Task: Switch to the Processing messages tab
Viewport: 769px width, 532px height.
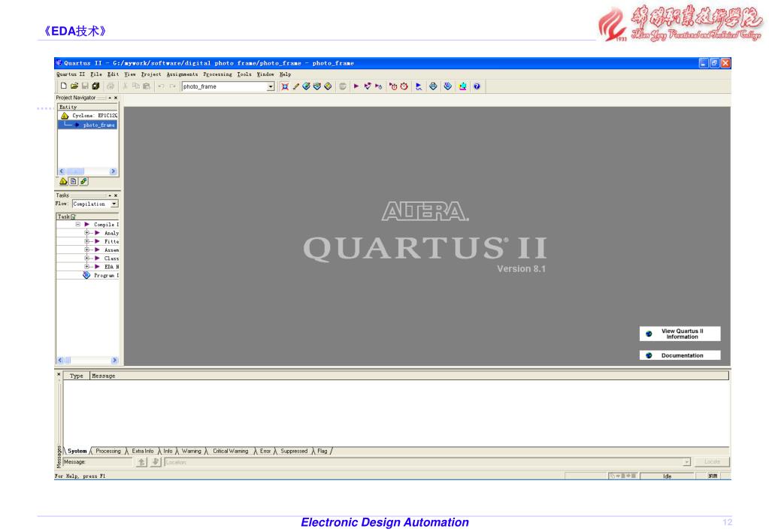Action: [108, 451]
